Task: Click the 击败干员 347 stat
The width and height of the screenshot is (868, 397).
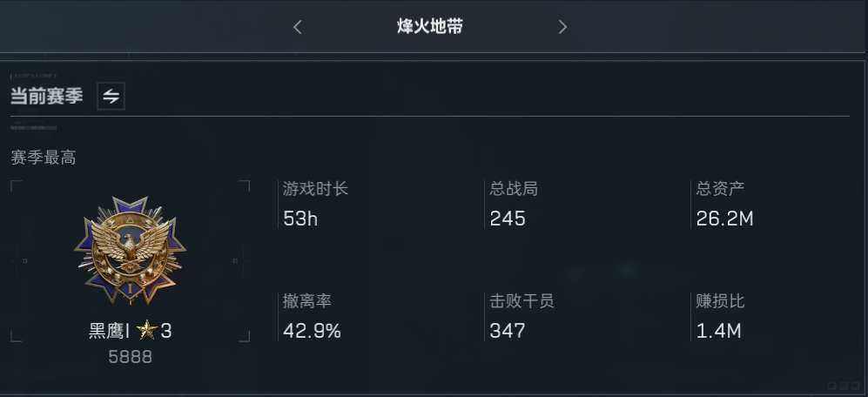Action: pos(521,316)
